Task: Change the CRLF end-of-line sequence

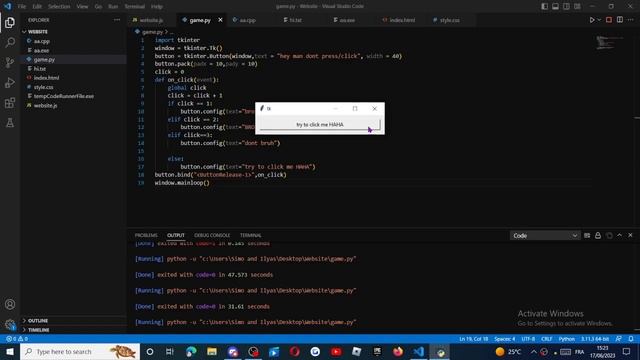Action: (x=547, y=339)
